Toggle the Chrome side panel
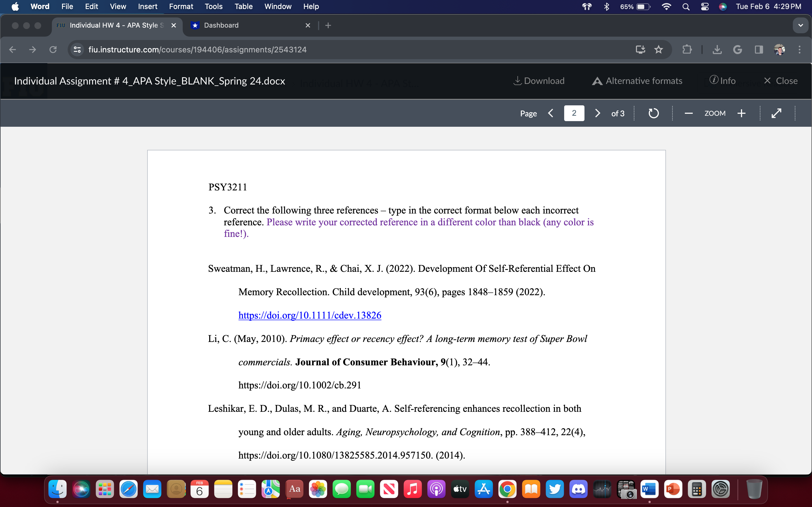 (x=758, y=49)
